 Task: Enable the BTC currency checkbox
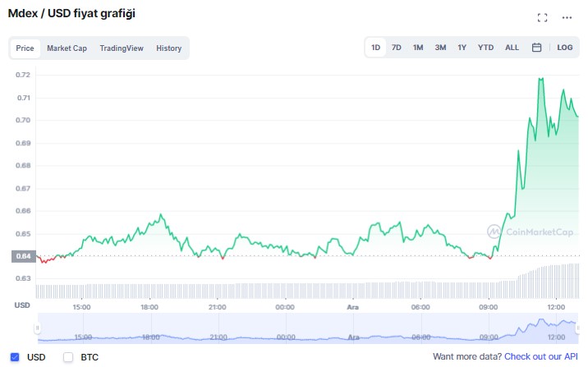click(68, 357)
